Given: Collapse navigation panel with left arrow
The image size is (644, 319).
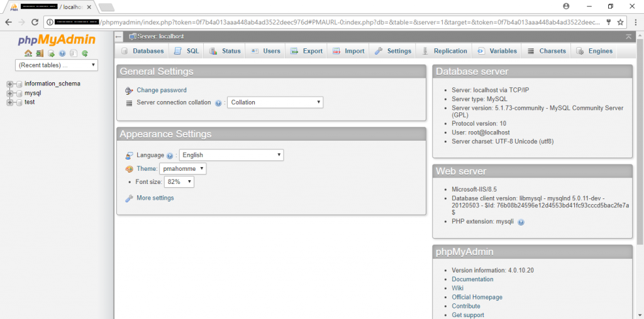Looking at the screenshot, I should (119, 36).
